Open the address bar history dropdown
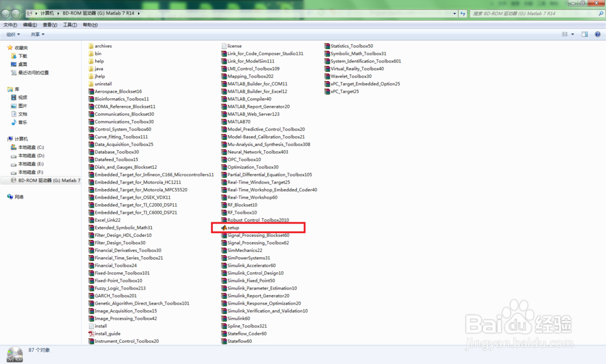This screenshot has width=606, height=364. coord(454,13)
